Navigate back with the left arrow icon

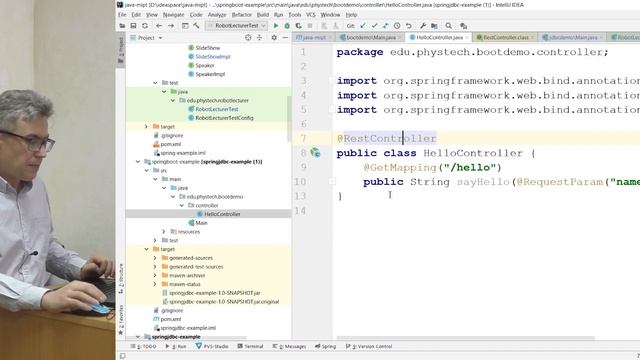pos(159,26)
